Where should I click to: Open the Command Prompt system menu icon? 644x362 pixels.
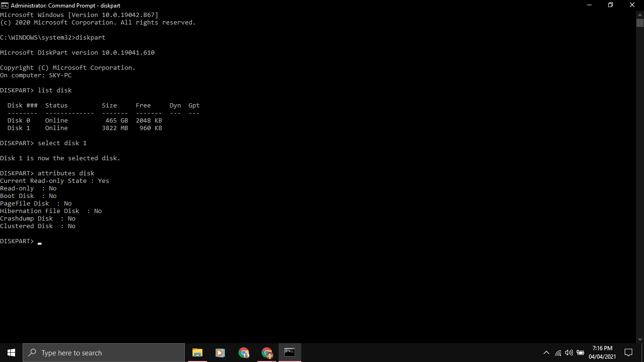point(4,5)
